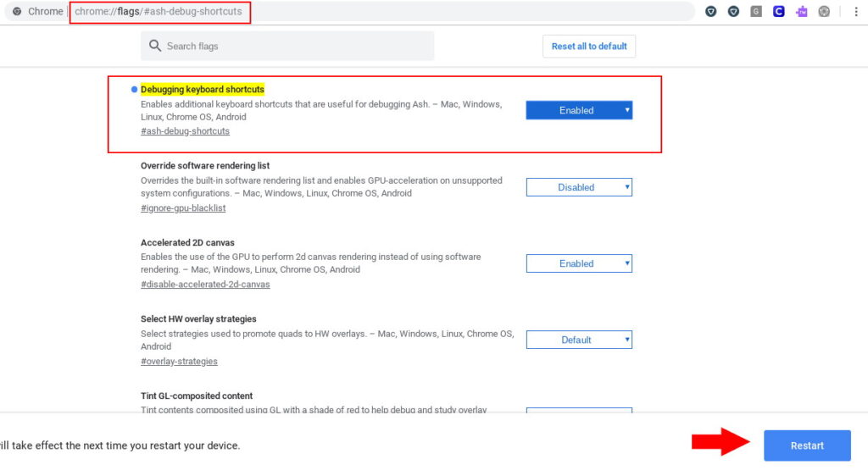
Task: Click the magnifier icon in Search flags
Action: point(155,46)
